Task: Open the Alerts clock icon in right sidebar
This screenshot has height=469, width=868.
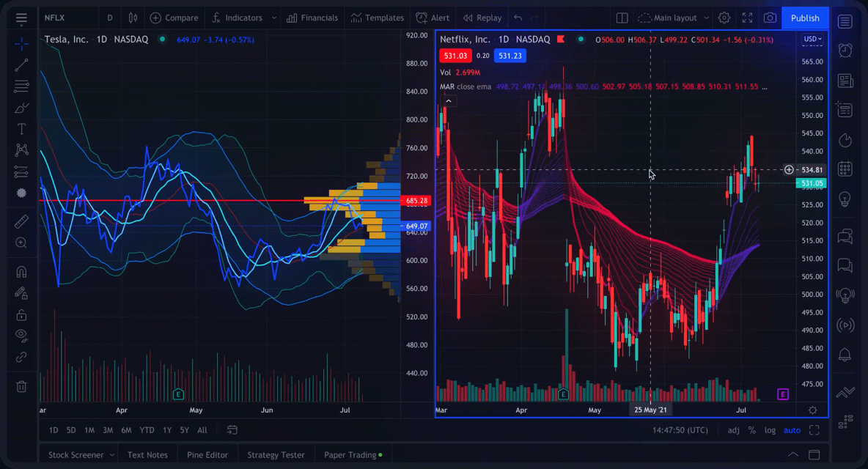Action: click(x=845, y=50)
